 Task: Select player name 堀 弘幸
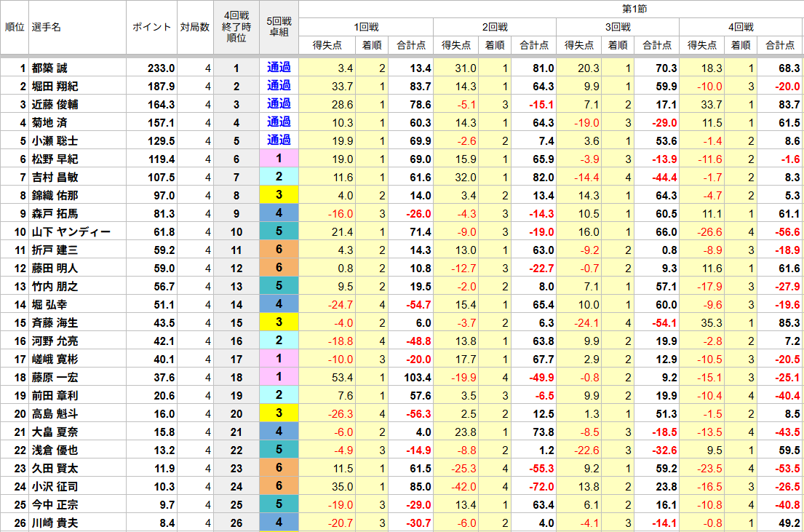(49, 305)
